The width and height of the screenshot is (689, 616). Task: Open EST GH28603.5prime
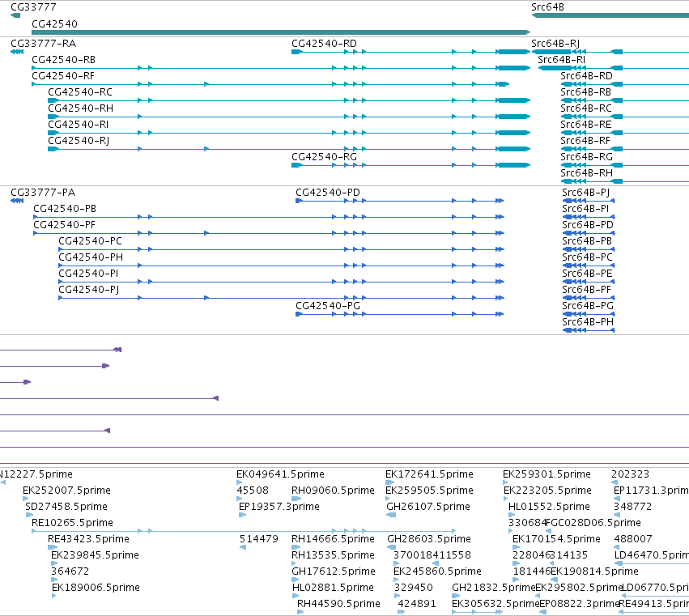pos(429,540)
